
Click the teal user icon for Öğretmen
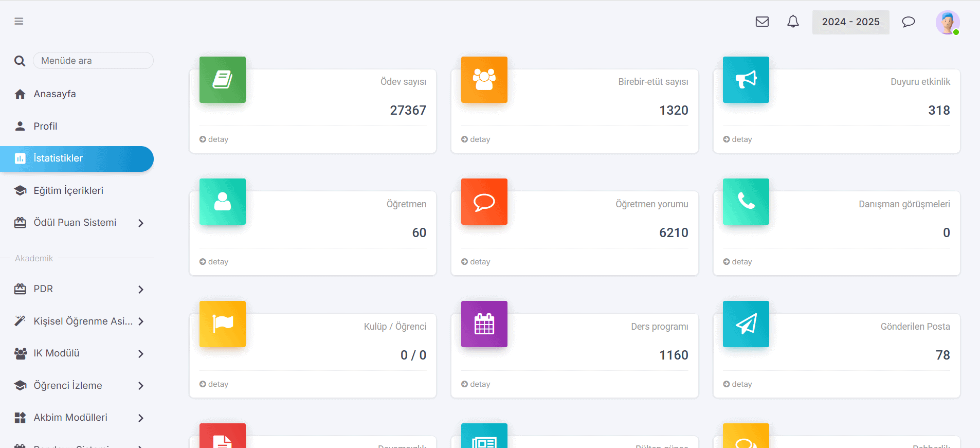(x=223, y=202)
